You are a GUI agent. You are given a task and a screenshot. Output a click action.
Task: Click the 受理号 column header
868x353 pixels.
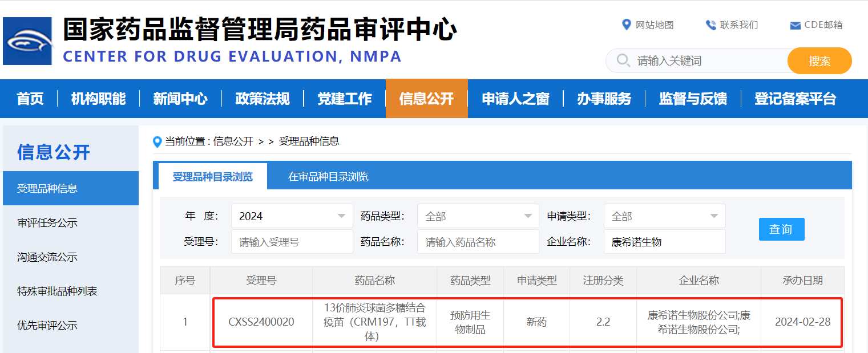point(261,280)
